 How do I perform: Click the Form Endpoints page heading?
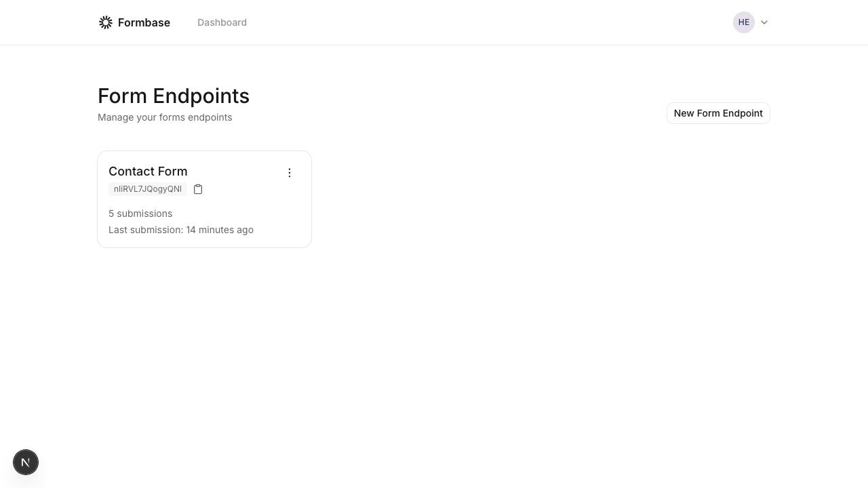coord(174,96)
